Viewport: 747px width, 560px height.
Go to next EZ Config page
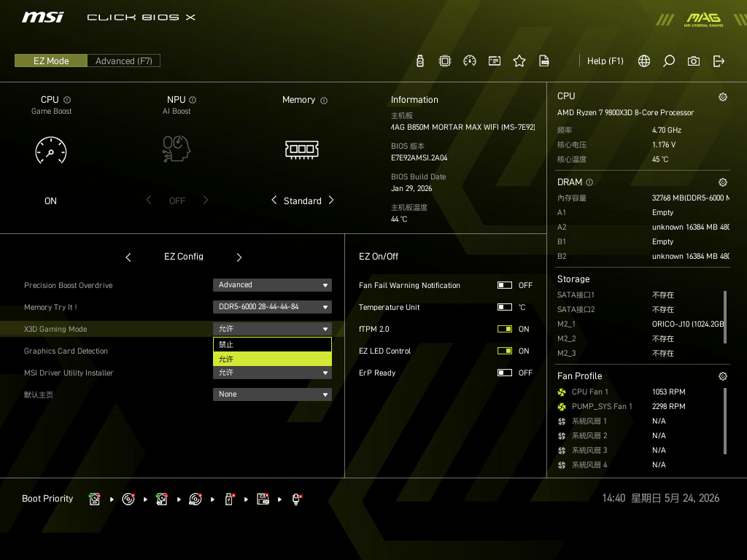tap(239, 257)
